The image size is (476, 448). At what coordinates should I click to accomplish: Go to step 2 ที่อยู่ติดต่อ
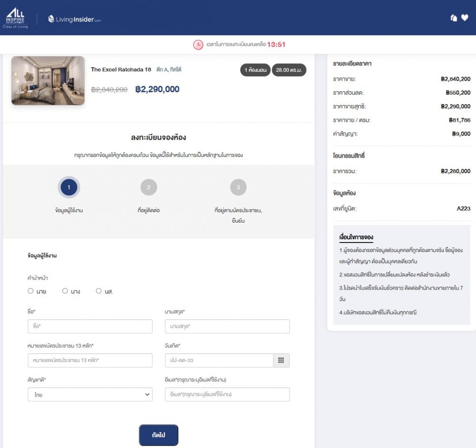pyautogui.click(x=149, y=187)
